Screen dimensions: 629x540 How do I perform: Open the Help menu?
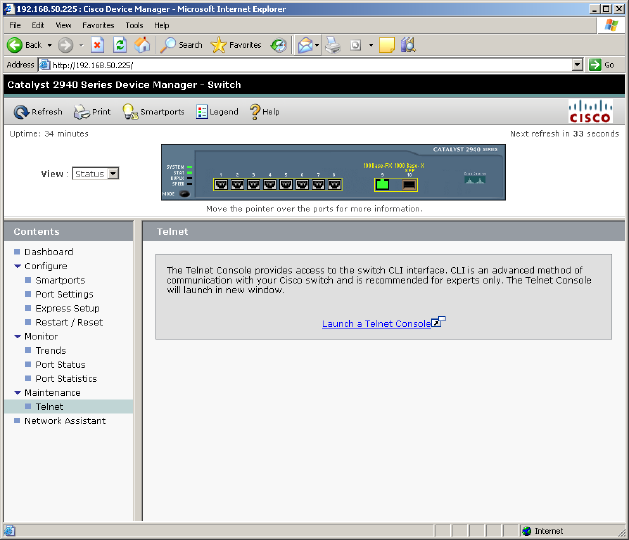162,25
